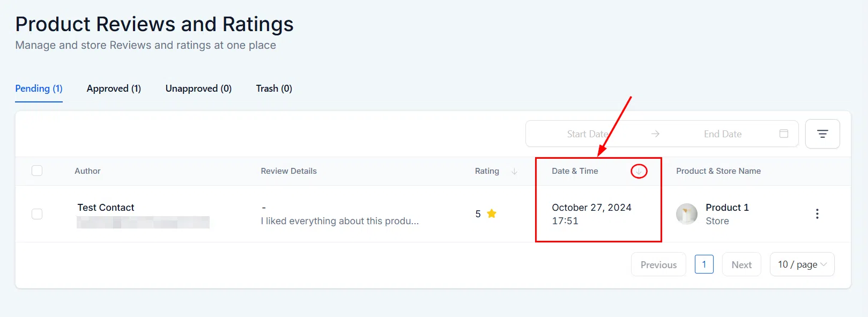868x317 pixels.
Task: Switch to the Approved (1) tab
Action: 114,89
